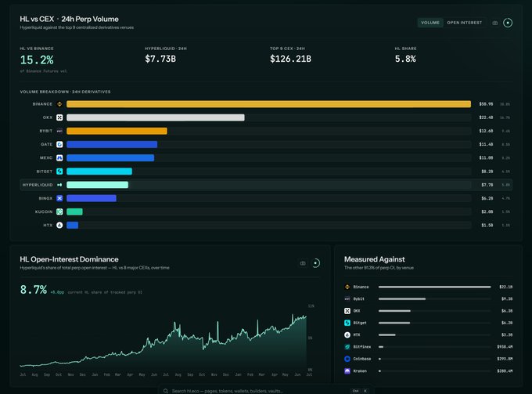
Task: Click the 8.7% open-interest share value
Action: click(33, 290)
